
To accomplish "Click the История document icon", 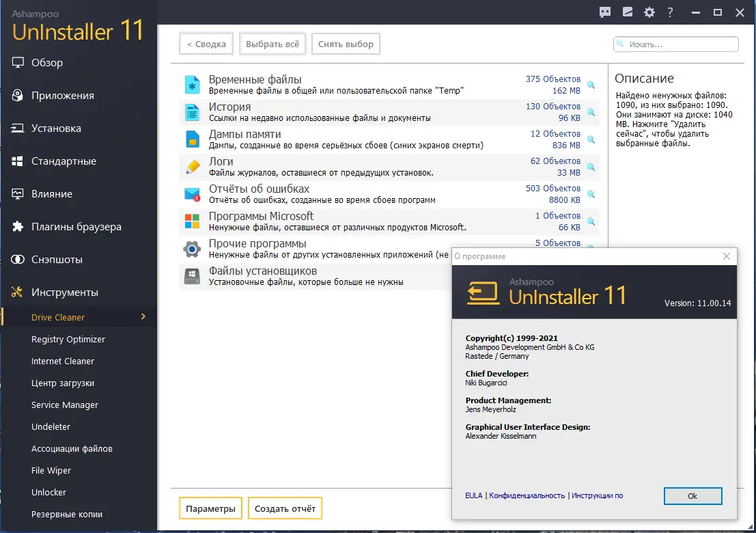I will [x=191, y=111].
